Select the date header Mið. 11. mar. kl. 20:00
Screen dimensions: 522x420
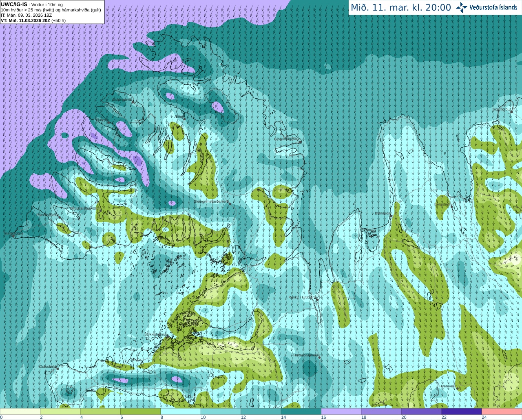pos(401,8)
